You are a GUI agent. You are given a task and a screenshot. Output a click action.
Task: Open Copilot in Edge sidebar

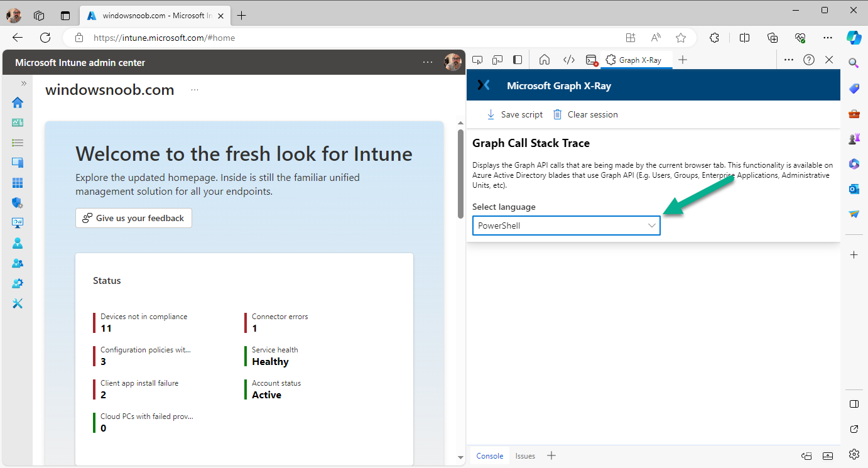(x=854, y=38)
